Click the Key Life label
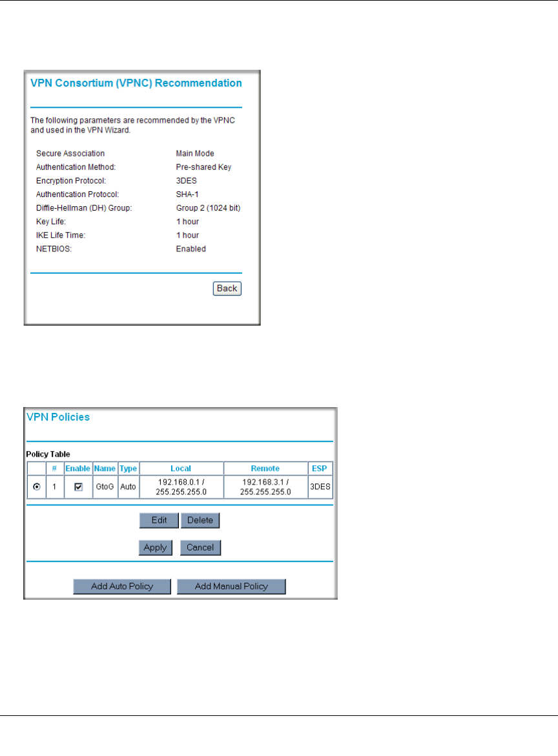The height and width of the screenshot is (756, 558). tap(51, 222)
